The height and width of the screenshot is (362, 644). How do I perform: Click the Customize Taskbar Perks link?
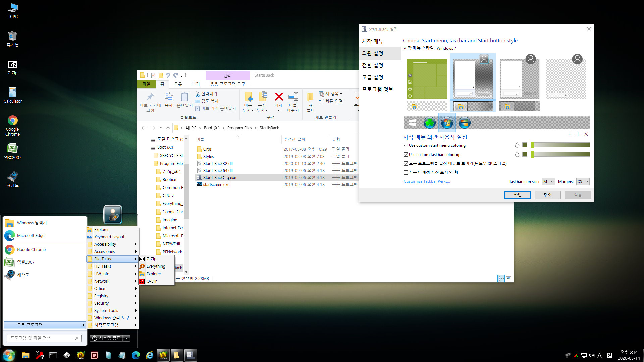pos(427,181)
